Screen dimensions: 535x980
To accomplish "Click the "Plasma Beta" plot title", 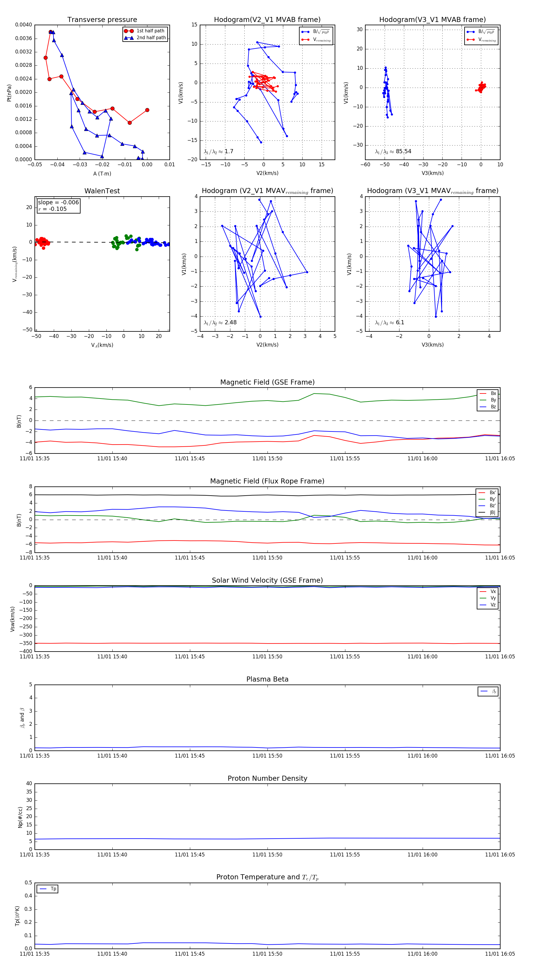I will coord(267,679).
